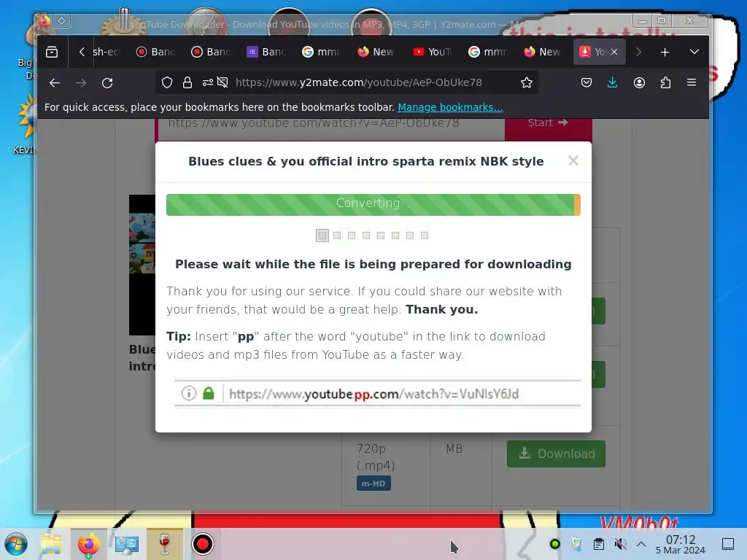Open Firefox application hamburger menu
The height and width of the screenshot is (560, 747).
tap(692, 83)
